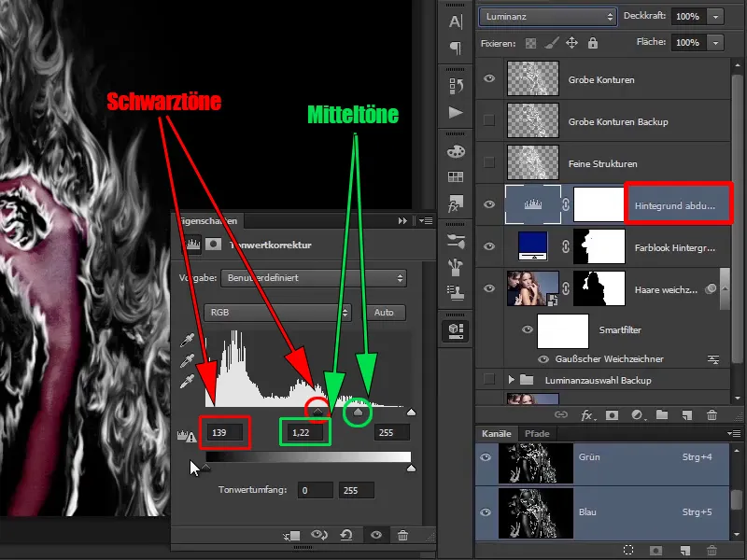The height and width of the screenshot is (560, 747).
Task: Open the Brush panel icon
Action: (x=456, y=267)
